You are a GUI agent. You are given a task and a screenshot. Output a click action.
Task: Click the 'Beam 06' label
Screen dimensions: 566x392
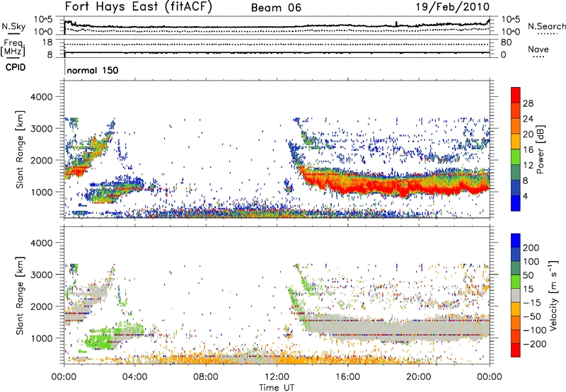click(x=276, y=8)
